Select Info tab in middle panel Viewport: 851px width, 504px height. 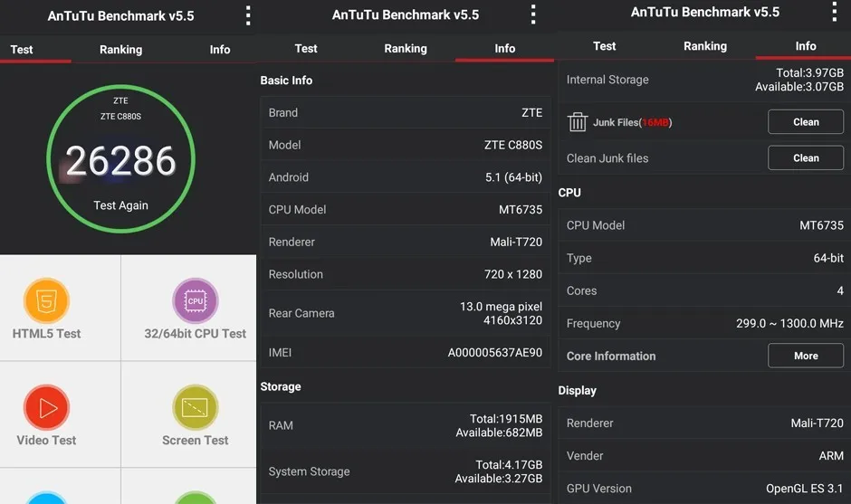click(505, 48)
